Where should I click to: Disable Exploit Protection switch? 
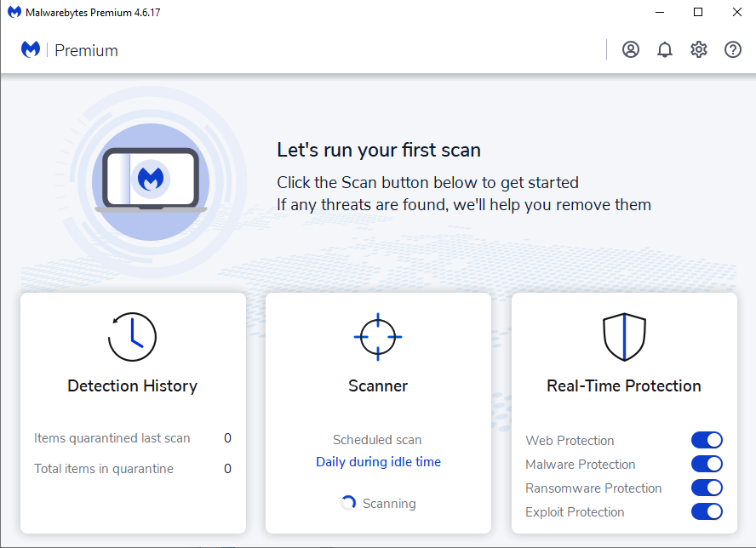(707, 511)
